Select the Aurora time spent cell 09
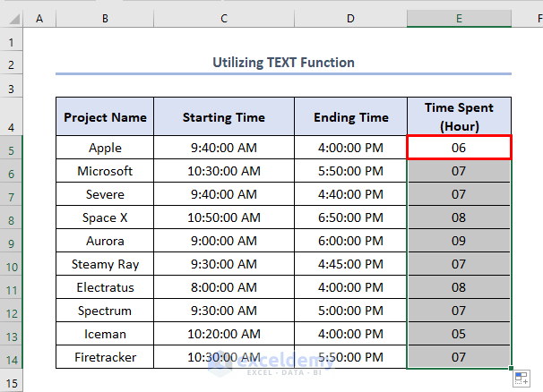The width and height of the screenshot is (543, 392). pyautogui.click(x=459, y=241)
